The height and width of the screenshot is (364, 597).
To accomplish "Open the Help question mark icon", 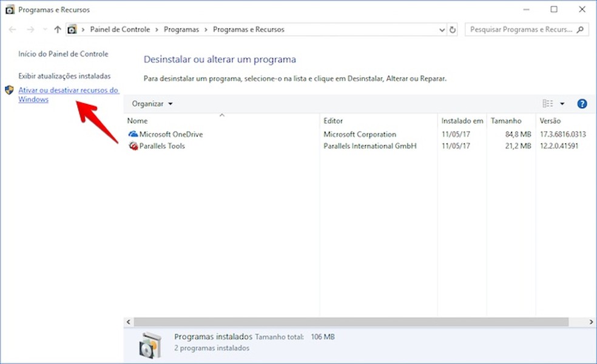I will point(582,103).
